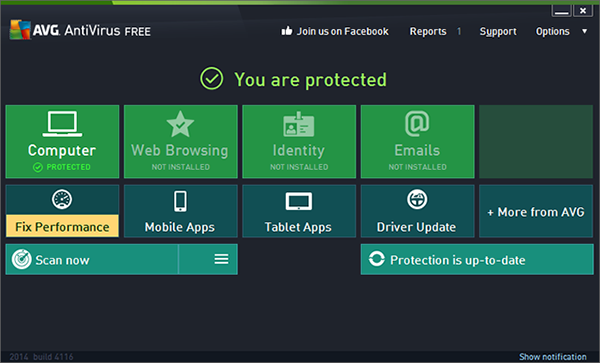600x363 pixels.
Task: Expand the Options dropdown arrow
Action: point(584,31)
